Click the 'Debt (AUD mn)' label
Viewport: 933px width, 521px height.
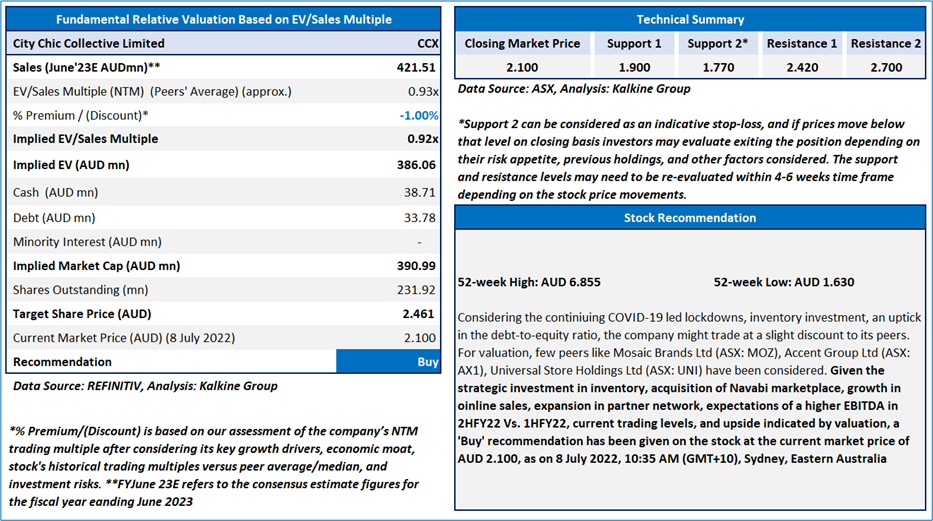(54, 218)
